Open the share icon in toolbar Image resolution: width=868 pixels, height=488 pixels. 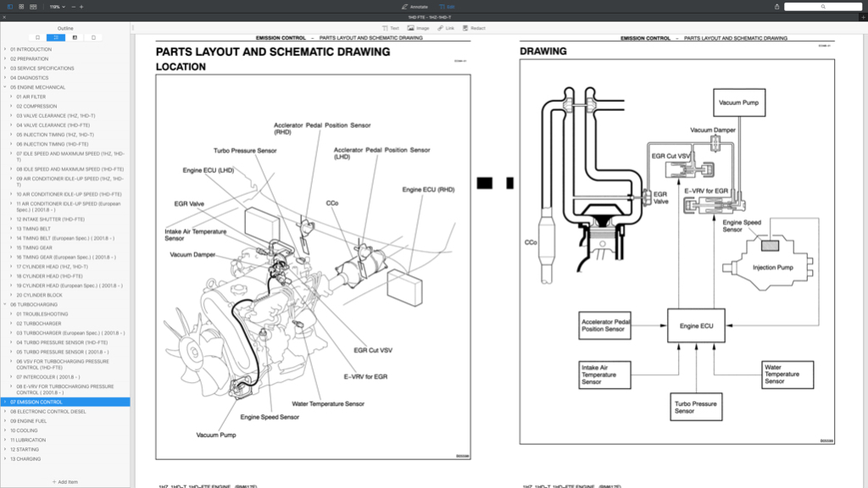click(x=776, y=7)
